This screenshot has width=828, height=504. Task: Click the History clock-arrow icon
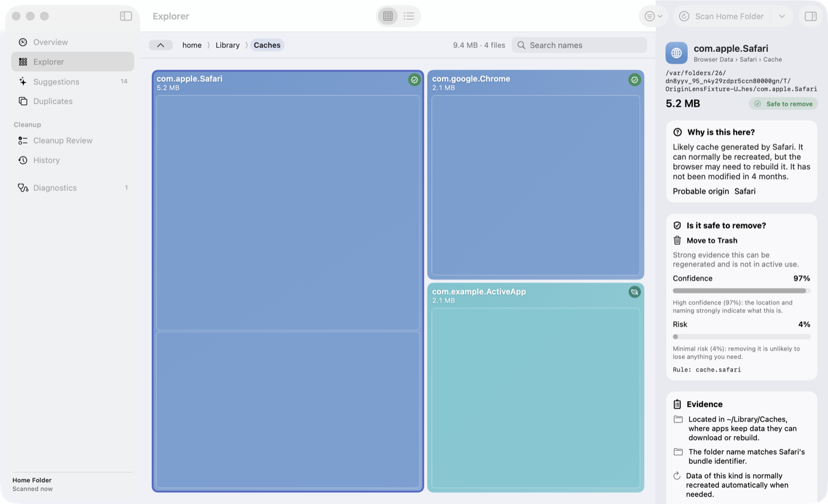pos(23,160)
